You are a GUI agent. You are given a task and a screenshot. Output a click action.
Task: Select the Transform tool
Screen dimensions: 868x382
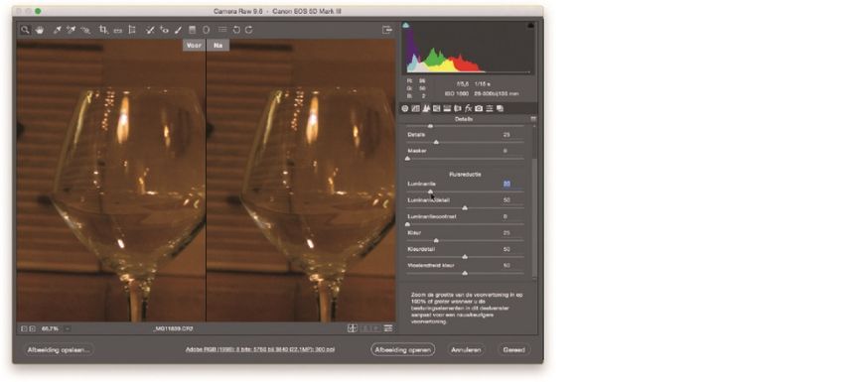132,30
